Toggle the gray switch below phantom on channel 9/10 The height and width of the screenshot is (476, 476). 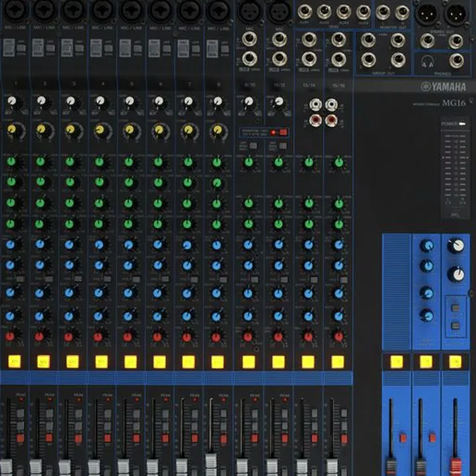(253, 146)
